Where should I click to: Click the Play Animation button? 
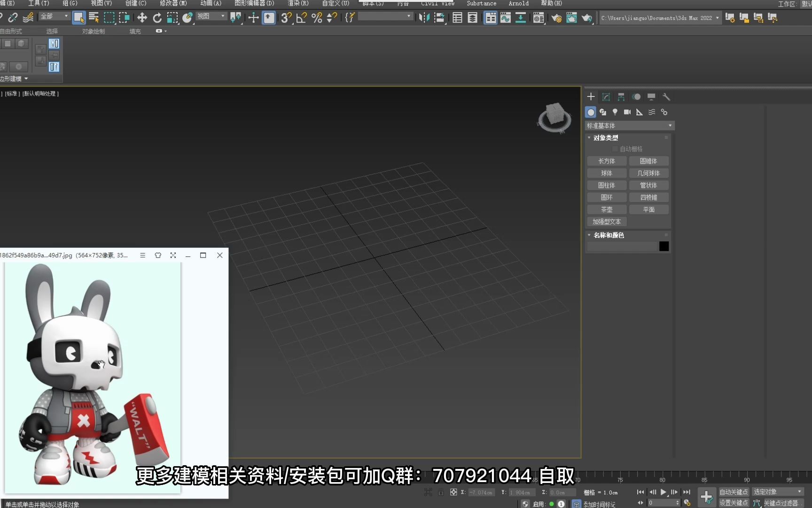tap(664, 492)
